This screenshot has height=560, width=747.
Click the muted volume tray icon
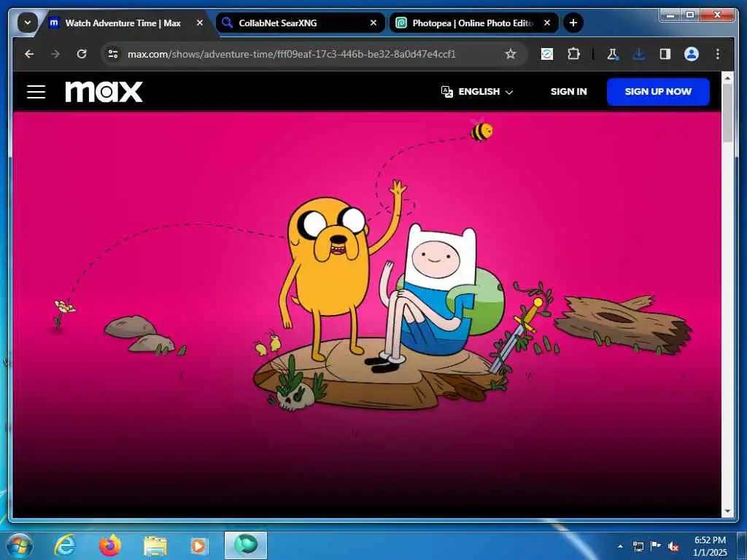673,546
